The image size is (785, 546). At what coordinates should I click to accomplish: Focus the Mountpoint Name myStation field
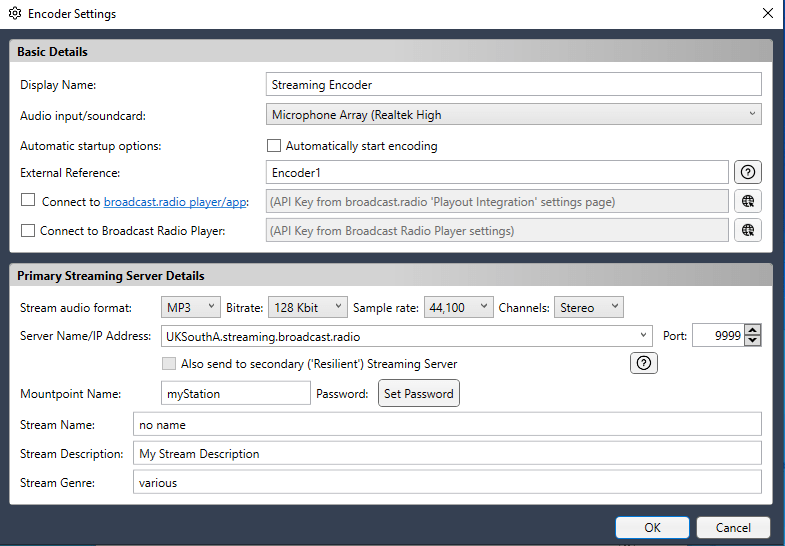pyautogui.click(x=236, y=393)
